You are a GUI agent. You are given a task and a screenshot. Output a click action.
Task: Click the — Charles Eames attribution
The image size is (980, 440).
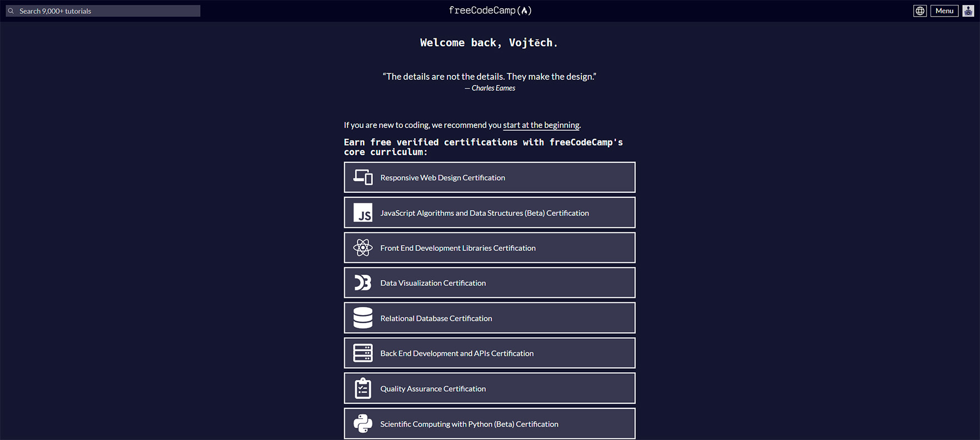pyautogui.click(x=490, y=88)
